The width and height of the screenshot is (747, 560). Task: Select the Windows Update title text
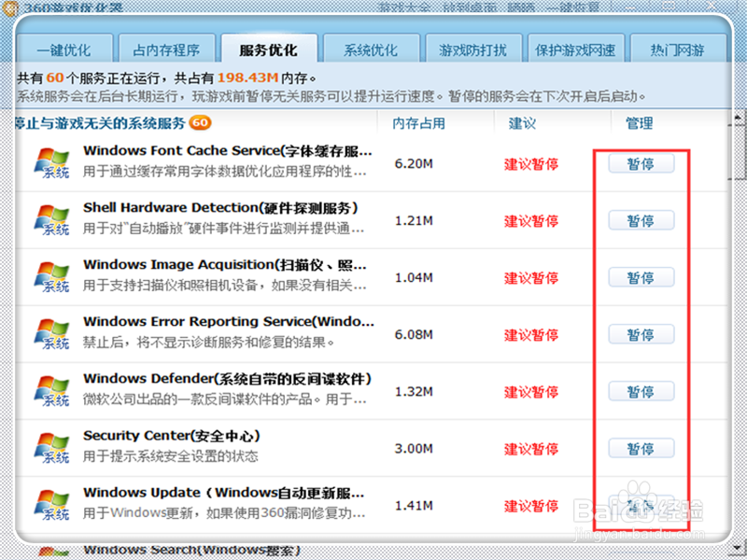(224, 493)
